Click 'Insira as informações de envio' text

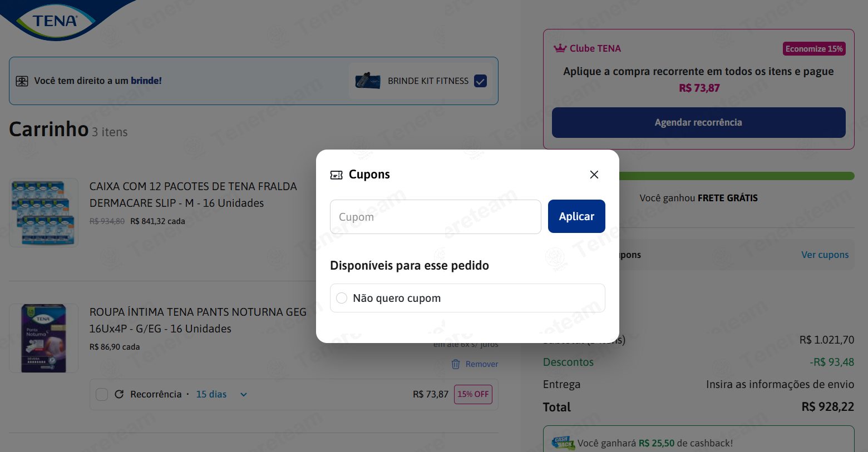point(780,384)
